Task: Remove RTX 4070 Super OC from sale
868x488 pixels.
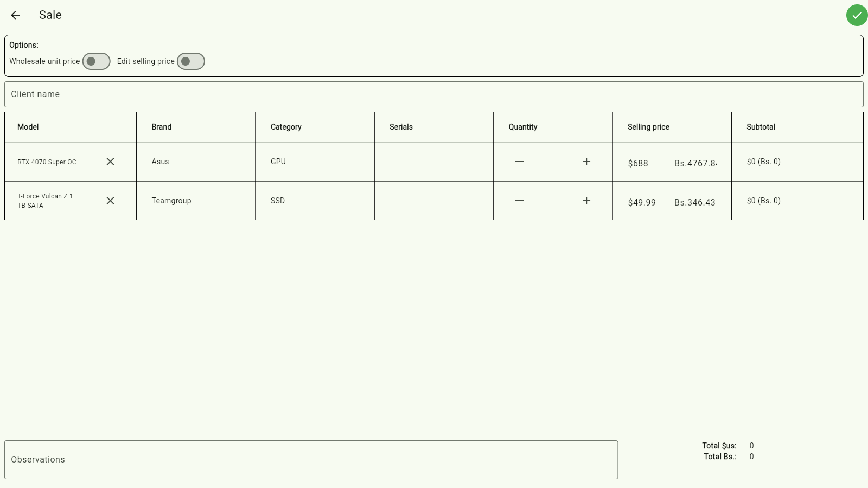Action: coord(110,162)
